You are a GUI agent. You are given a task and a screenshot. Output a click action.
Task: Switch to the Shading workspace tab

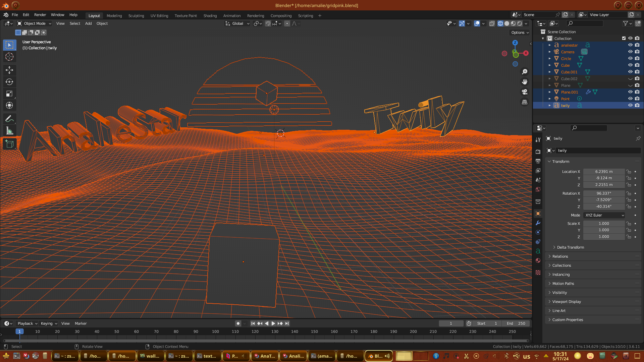point(210,16)
